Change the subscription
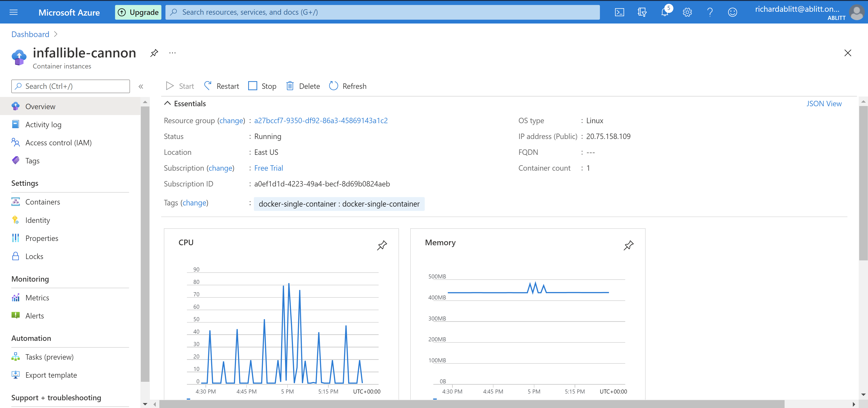This screenshot has width=868, height=408. click(220, 168)
